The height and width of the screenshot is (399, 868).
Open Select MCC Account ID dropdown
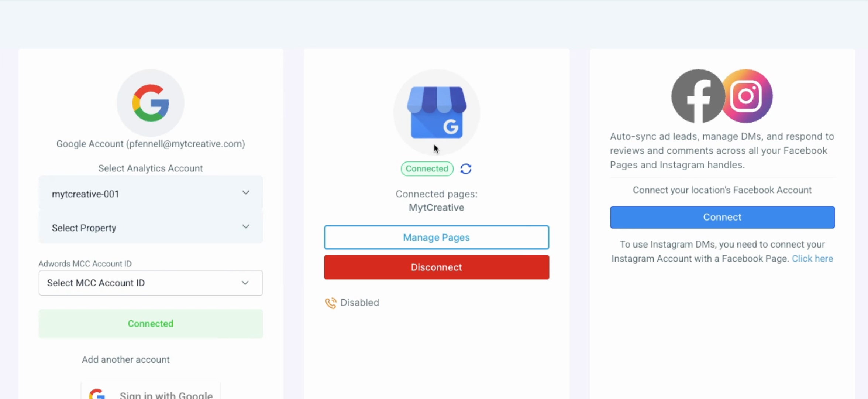coord(151,283)
